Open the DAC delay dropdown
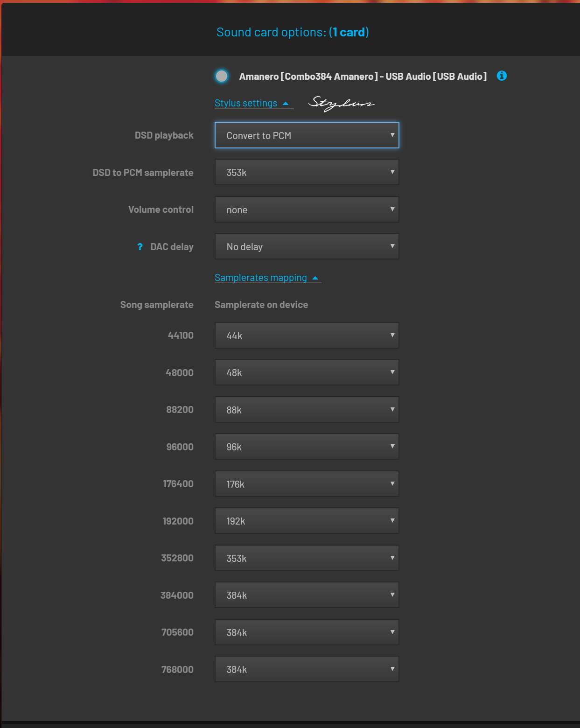This screenshot has height=728, width=580. coord(307,246)
